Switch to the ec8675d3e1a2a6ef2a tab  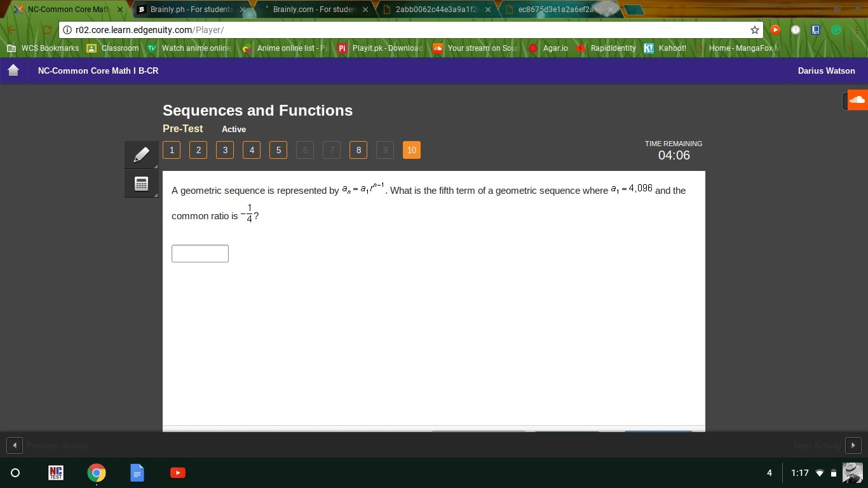(x=558, y=10)
